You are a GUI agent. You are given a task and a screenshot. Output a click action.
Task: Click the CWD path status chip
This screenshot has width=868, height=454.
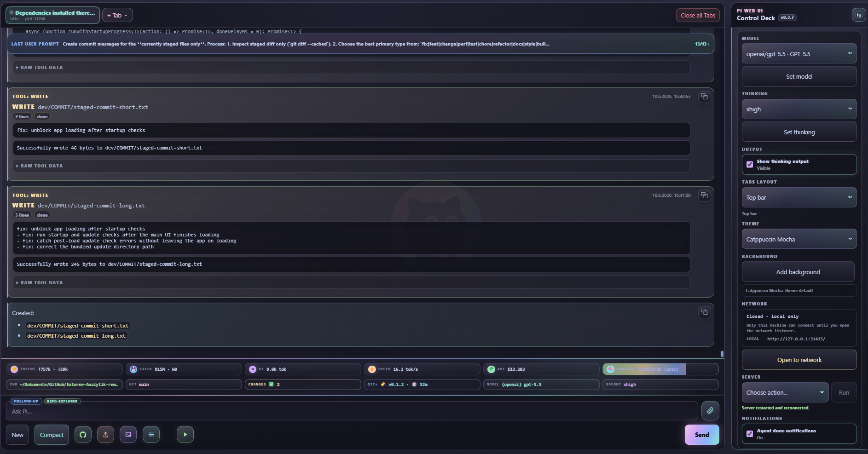coord(64,385)
